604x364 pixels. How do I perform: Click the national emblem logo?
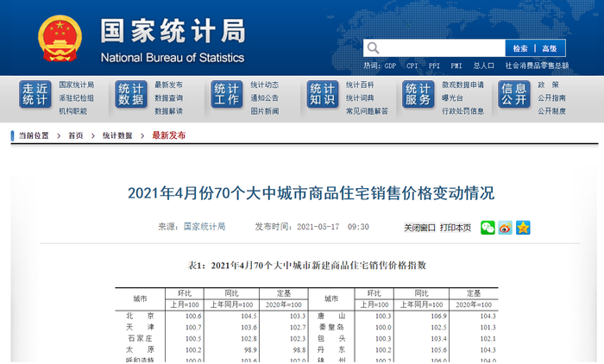[x=60, y=38]
